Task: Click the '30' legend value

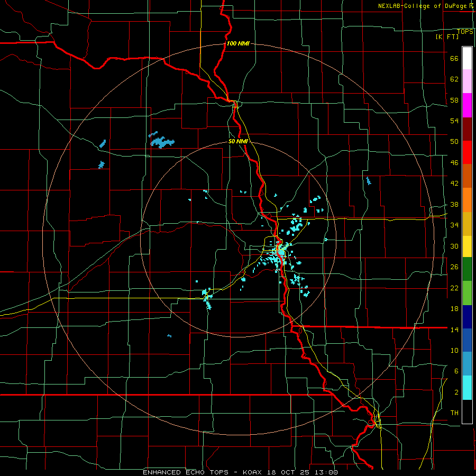Action: tap(454, 246)
